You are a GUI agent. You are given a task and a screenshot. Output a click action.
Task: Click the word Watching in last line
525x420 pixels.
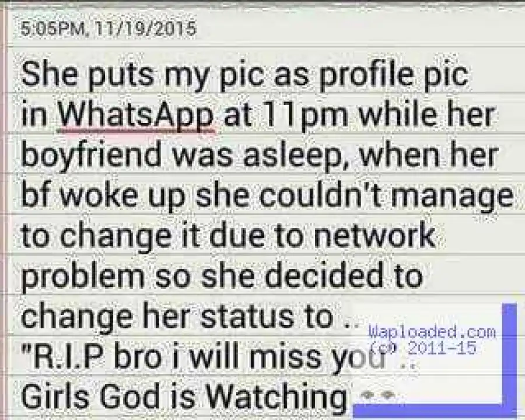[x=276, y=397]
